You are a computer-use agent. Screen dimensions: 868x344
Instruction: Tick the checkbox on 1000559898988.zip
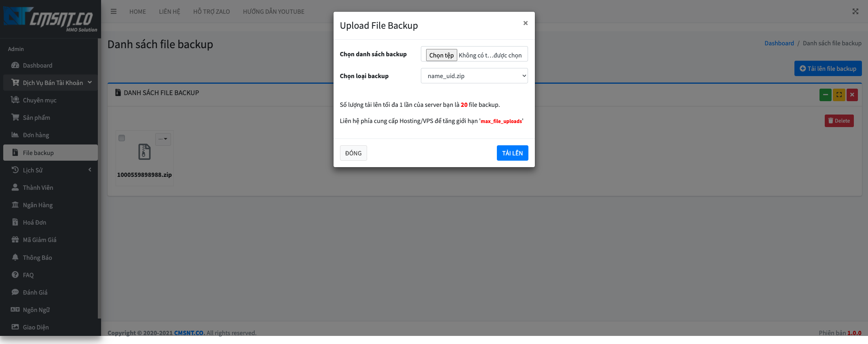coord(122,138)
